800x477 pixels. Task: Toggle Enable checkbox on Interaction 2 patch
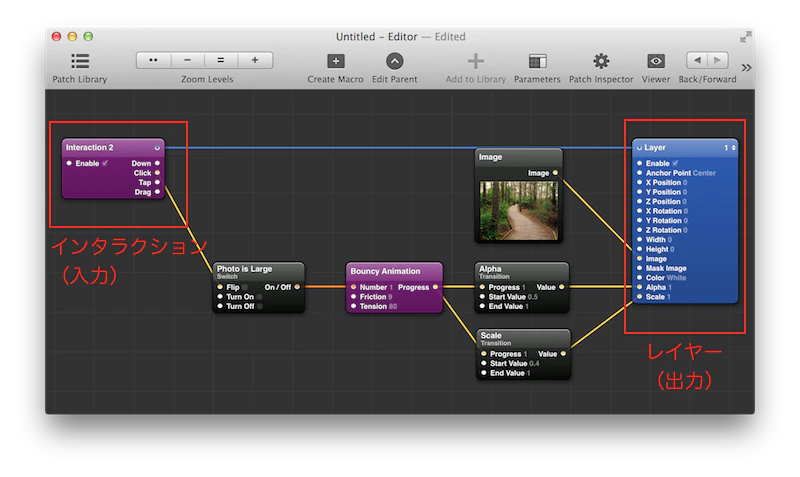tap(105, 163)
